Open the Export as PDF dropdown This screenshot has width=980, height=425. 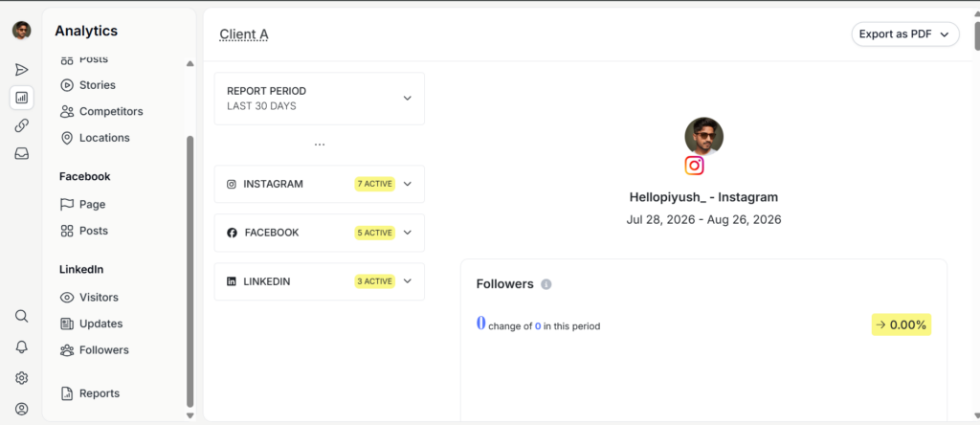[905, 34]
